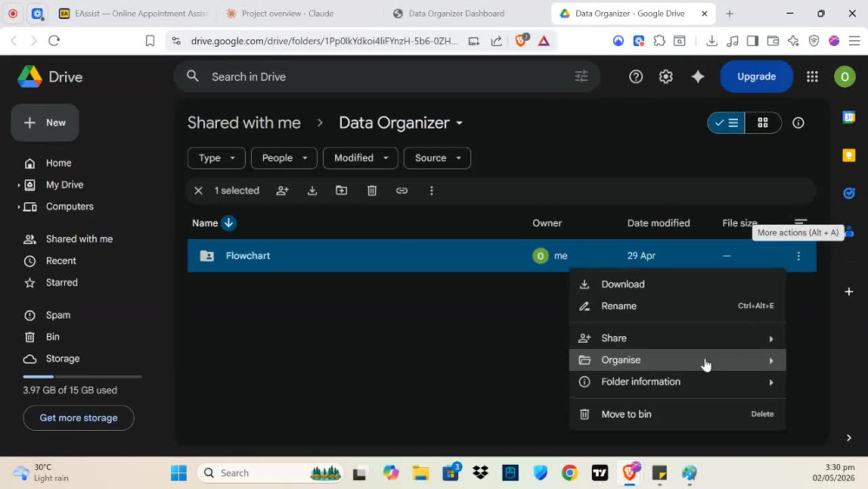Switch to list layout view
The width and height of the screenshot is (868, 489).
727,123
